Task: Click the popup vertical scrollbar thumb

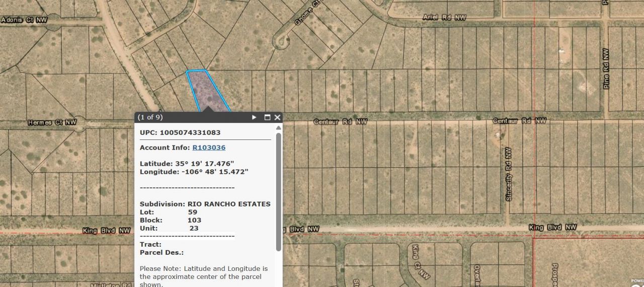Action: (278, 191)
